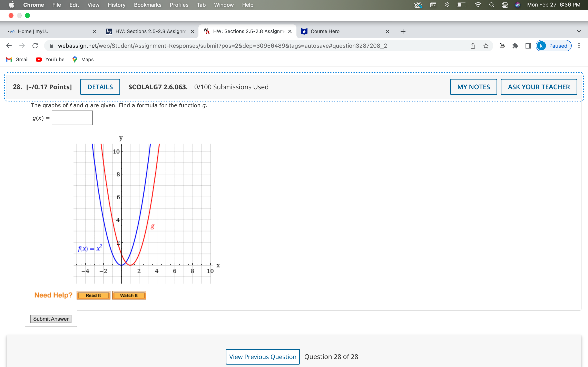Click the Bluetooth menu bar icon

pos(447,5)
